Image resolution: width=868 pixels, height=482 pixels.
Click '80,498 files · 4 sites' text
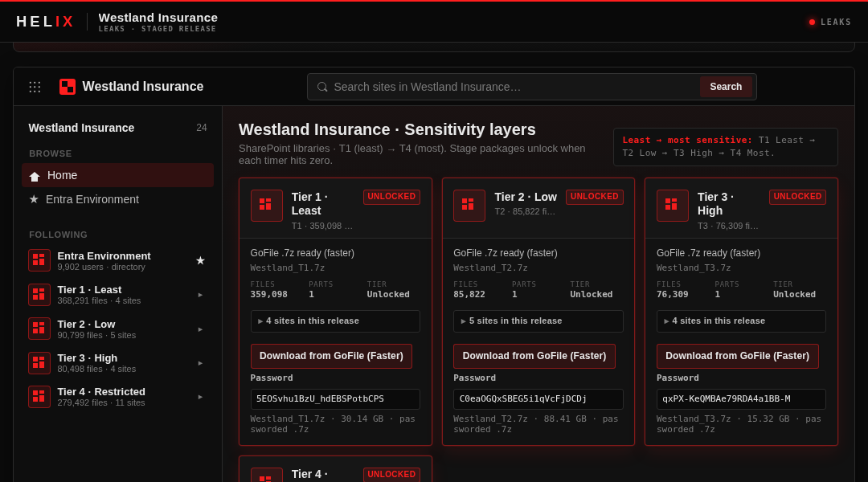point(96,369)
